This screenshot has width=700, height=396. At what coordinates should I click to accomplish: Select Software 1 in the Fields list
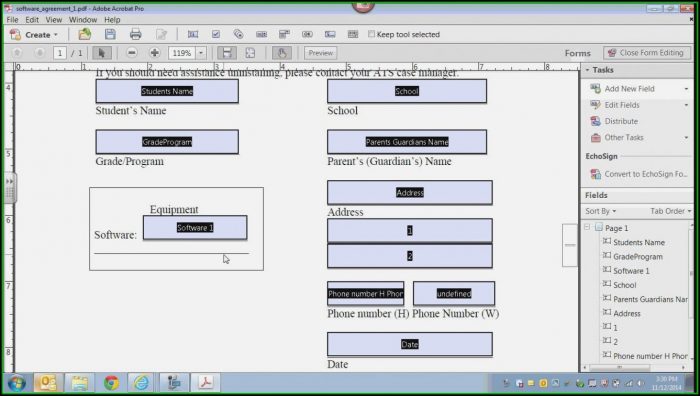631,271
